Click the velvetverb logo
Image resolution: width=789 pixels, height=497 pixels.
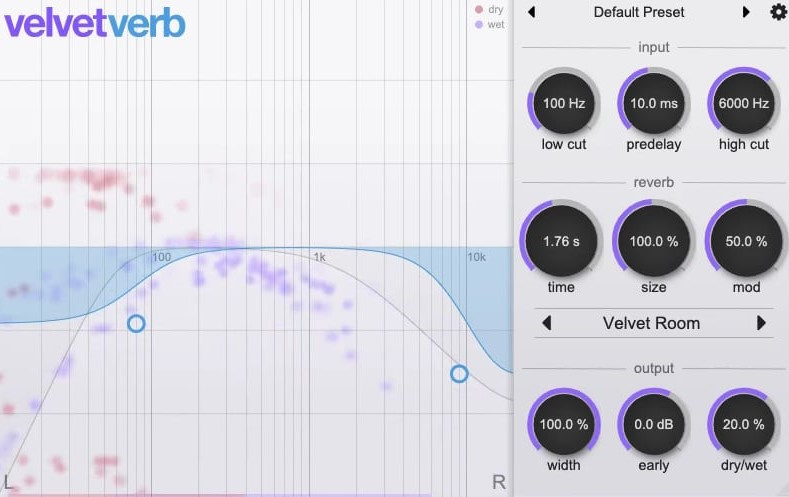coord(95,23)
